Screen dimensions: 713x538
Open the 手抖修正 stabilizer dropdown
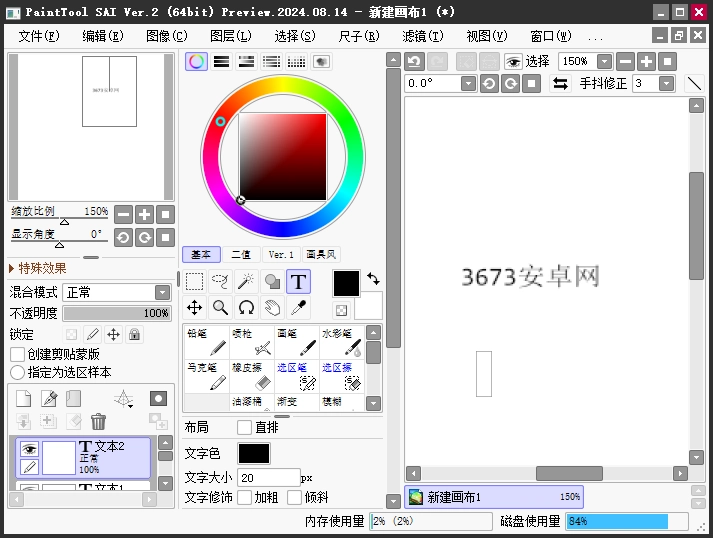667,84
